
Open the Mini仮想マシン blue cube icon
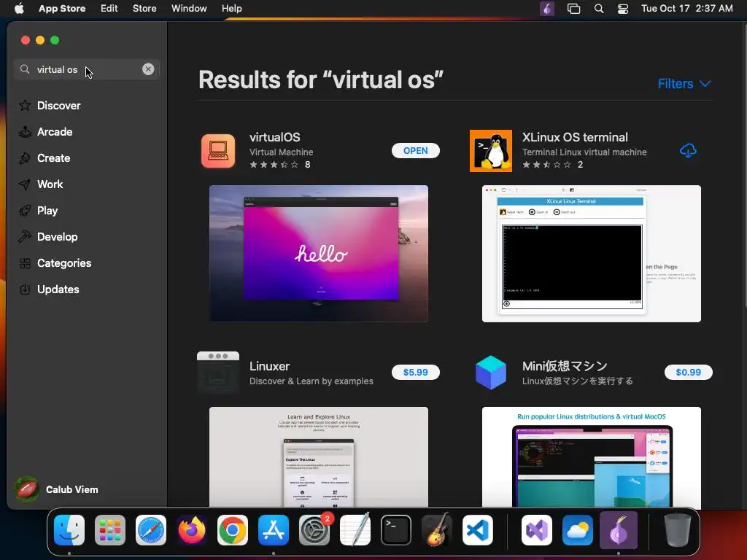[x=491, y=373]
